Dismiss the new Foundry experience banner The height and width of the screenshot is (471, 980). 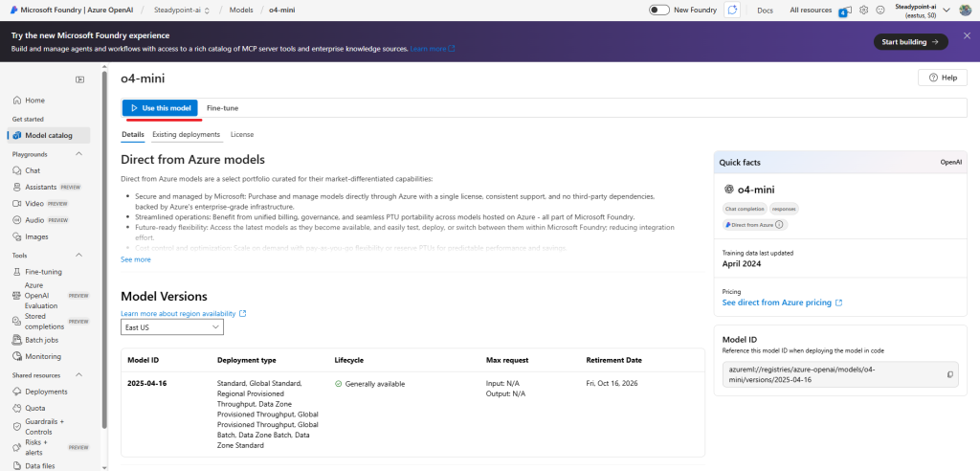(967, 35)
